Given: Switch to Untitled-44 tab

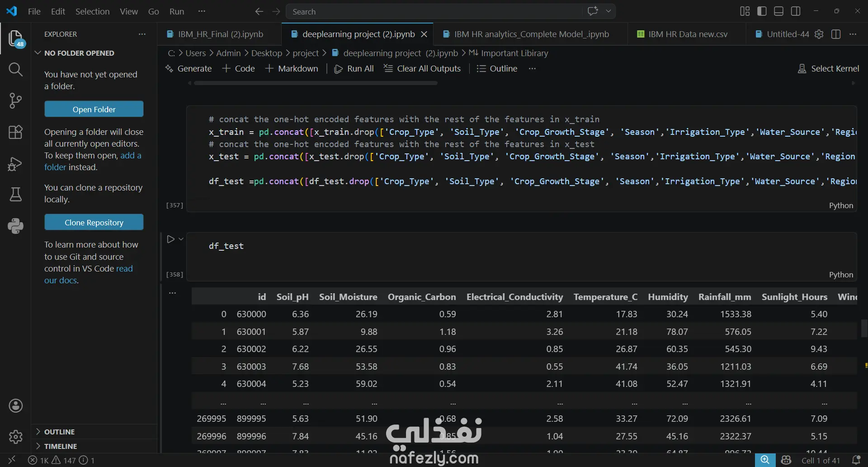Looking at the screenshot, I should click(782, 34).
